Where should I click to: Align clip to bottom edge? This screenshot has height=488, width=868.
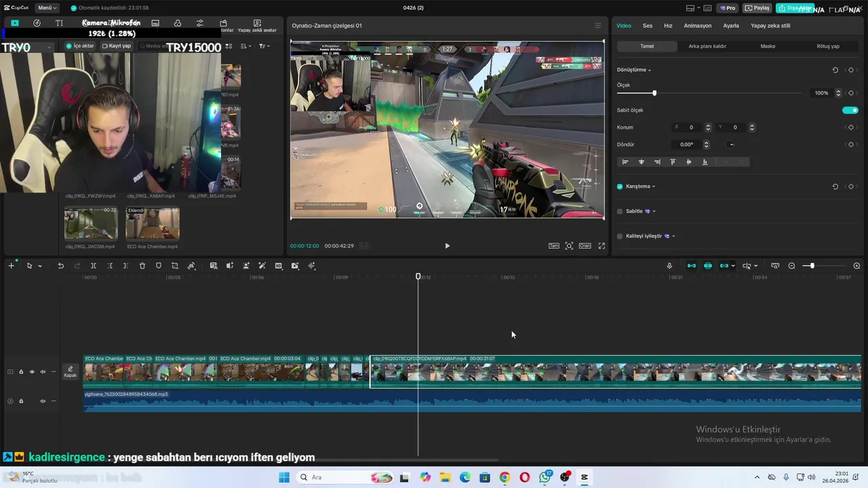pyautogui.click(x=705, y=162)
